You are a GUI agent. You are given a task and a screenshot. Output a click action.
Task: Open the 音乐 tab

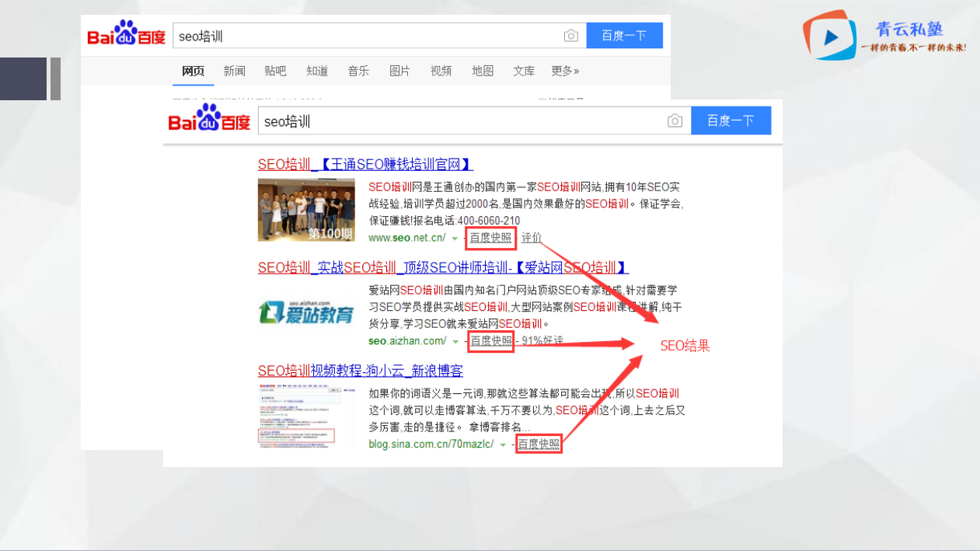pyautogui.click(x=358, y=71)
